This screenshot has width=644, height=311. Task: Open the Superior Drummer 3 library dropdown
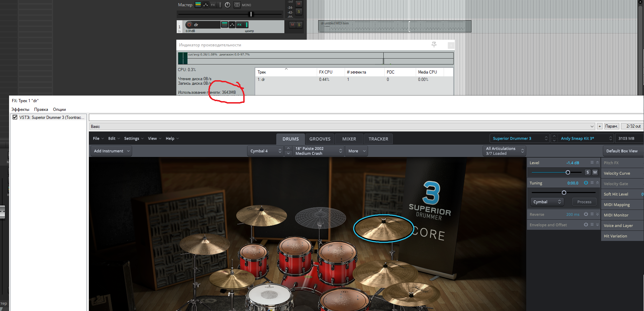(x=520, y=138)
